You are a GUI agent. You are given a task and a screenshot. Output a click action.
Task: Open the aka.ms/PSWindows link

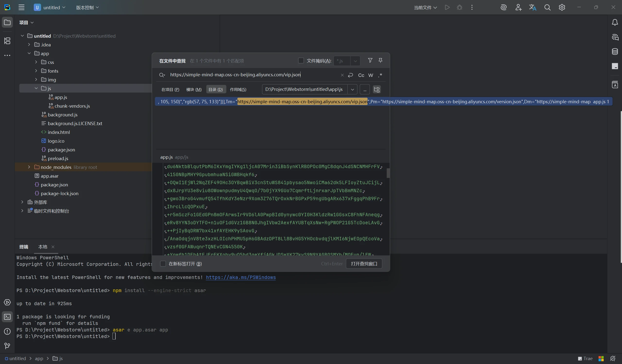[241, 277]
